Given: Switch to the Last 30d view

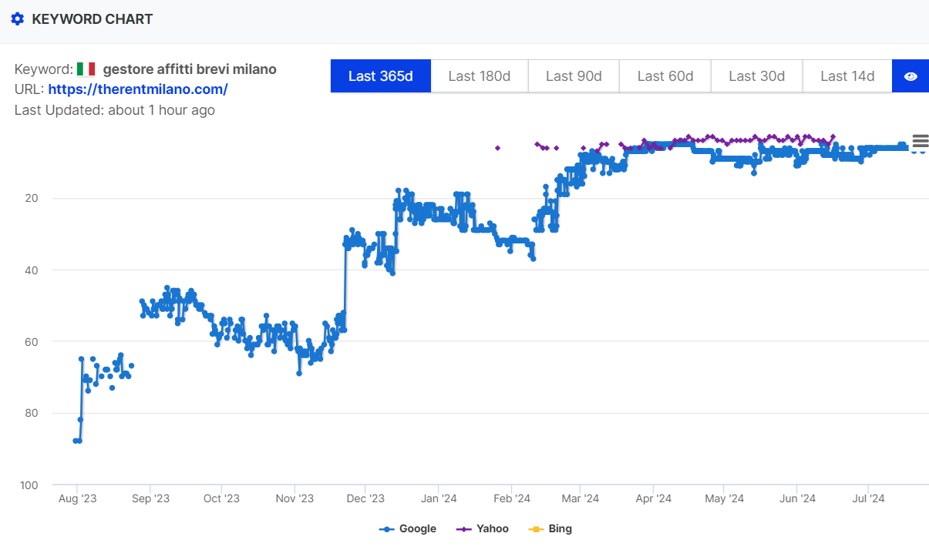Looking at the screenshot, I should coord(756,76).
